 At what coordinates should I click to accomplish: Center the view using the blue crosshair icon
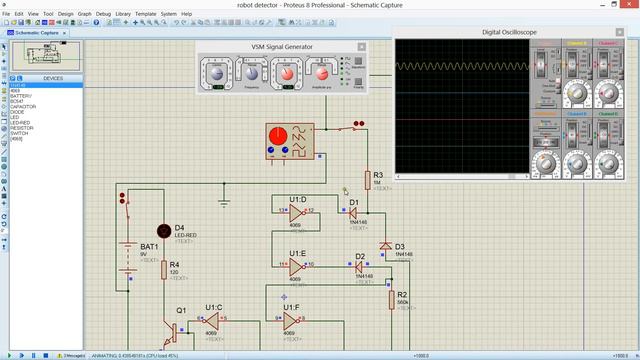pos(136,22)
